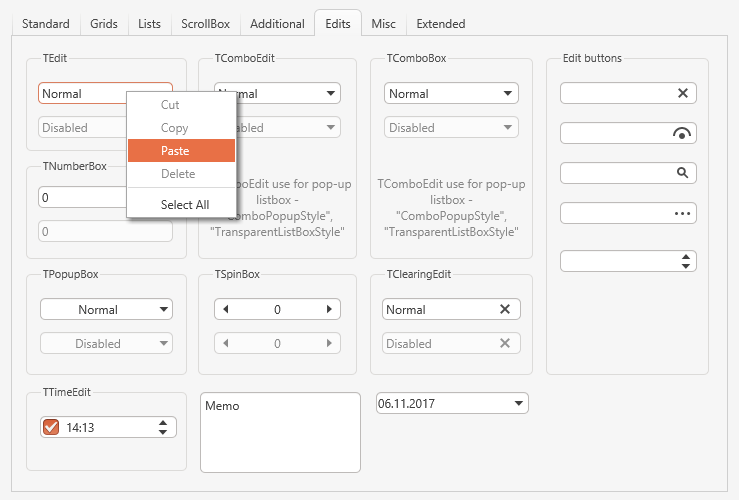This screenshot has width=739, height=500.
Task: Clear the Normal TClearingEdit with its X
Action: pos(505,309)
